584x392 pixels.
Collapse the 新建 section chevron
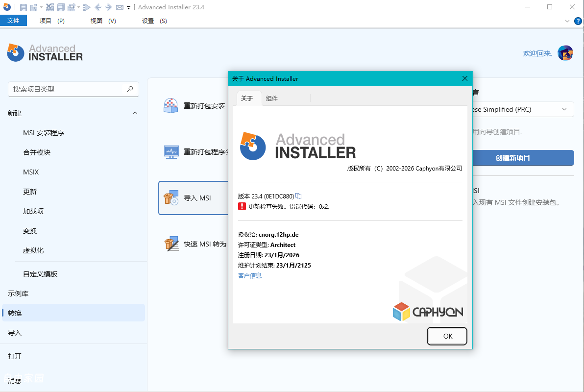pyautogui.click(x=135, y=113)
